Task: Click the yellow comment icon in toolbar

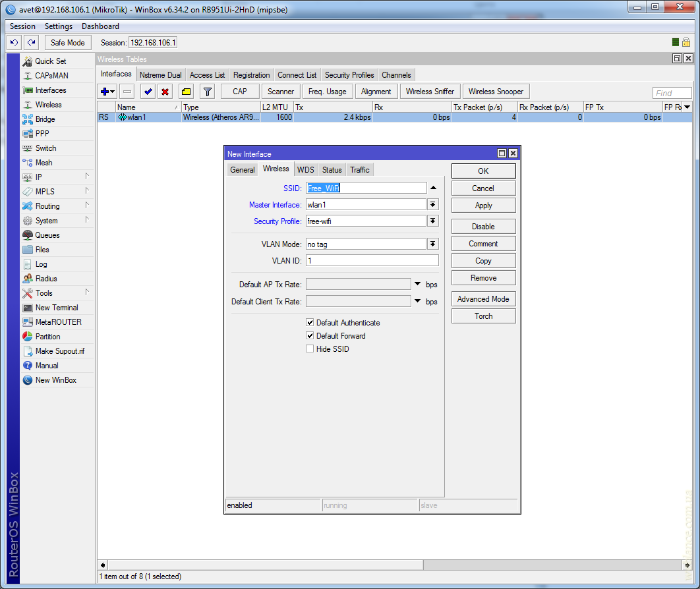Action: click(x=186, y=92)
